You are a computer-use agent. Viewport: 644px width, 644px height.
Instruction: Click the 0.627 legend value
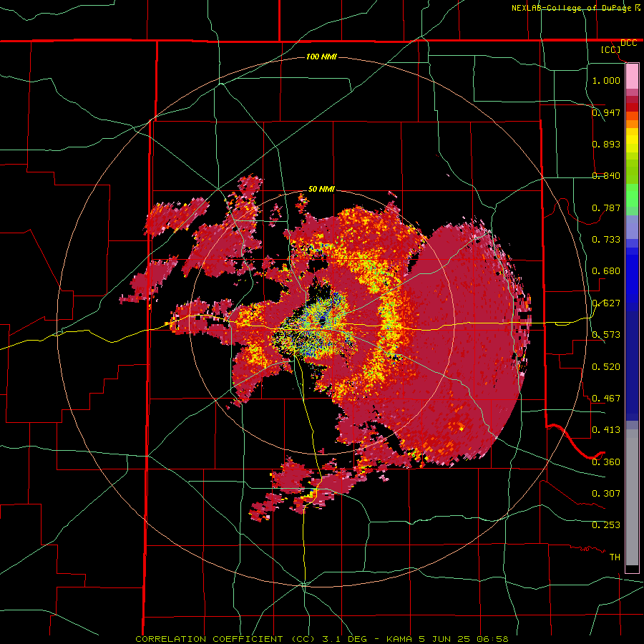606,303
